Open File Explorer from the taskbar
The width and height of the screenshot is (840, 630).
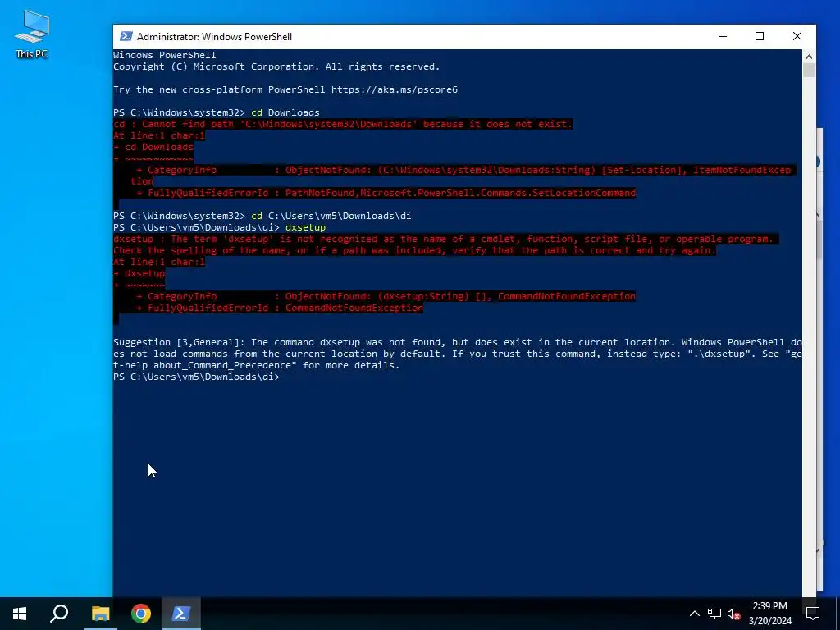[x=100, y=614]
